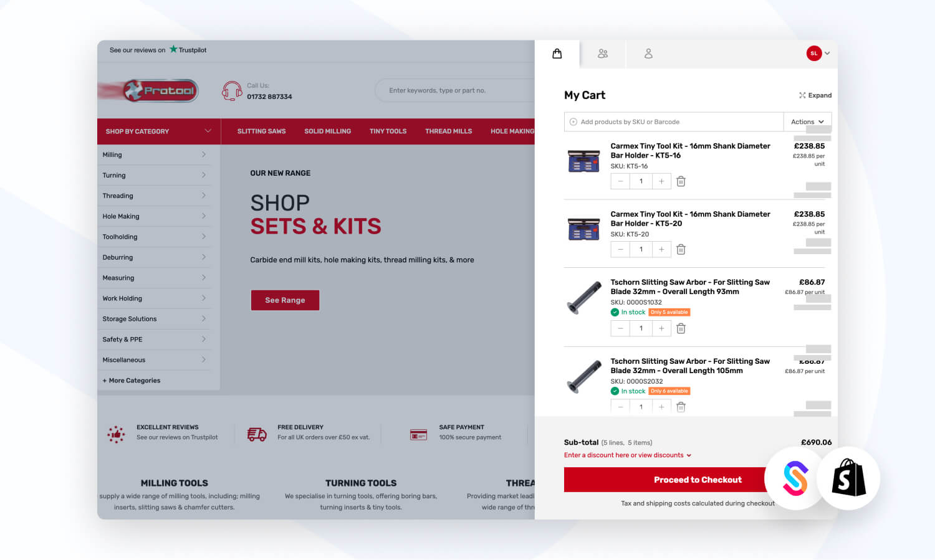This screenshot has width=935, height=560.
Task: Open the Slitting Saws menu
Action: [x=261, y=131]
